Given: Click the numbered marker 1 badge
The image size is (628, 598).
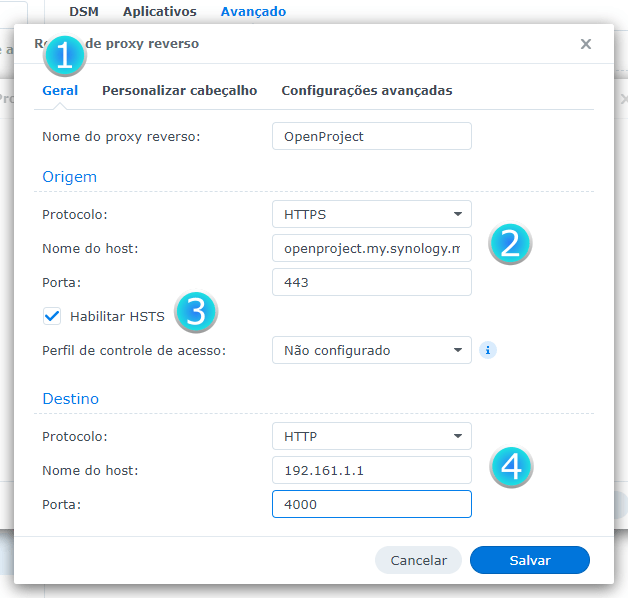Looking at the screenshot, I should [64, 56].
